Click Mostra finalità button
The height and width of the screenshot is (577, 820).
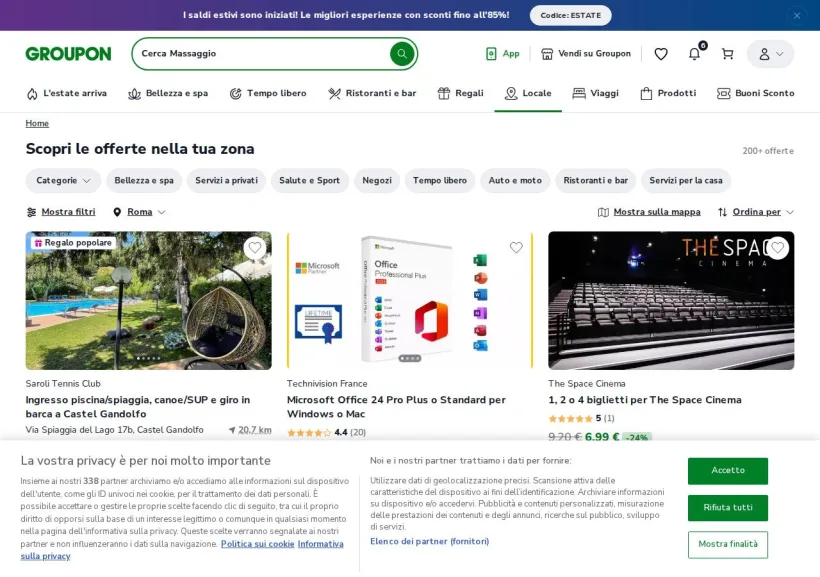click(x=727, y=544)
